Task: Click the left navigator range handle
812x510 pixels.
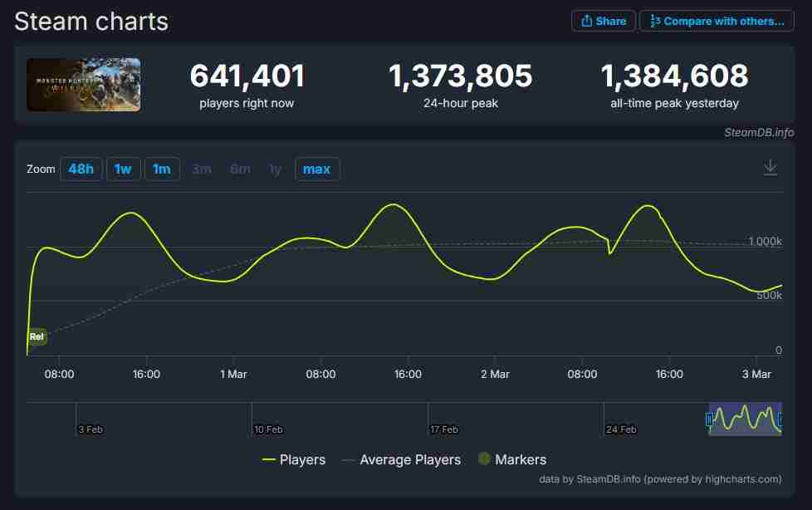Action: click(x=709, y=419)
